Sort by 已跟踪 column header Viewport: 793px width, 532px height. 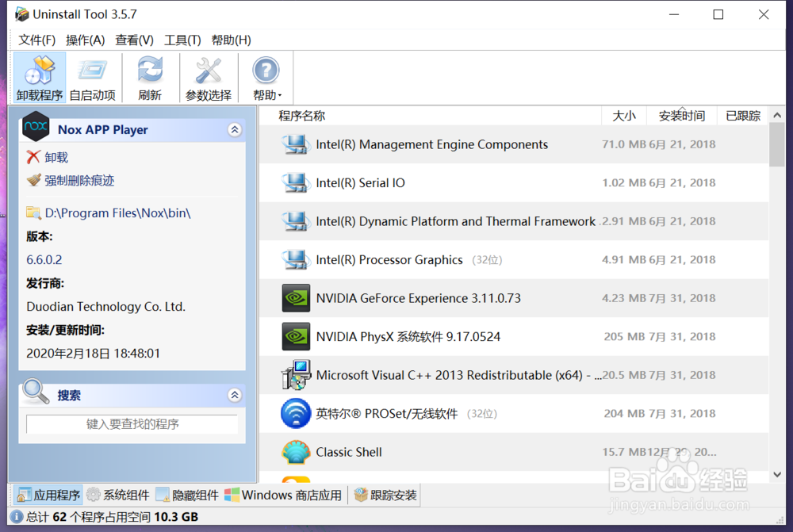pyautogui.click(x=743, y=116)
